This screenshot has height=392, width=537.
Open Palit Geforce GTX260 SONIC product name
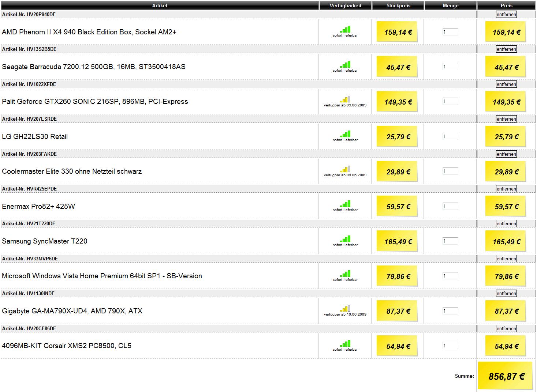95,102
